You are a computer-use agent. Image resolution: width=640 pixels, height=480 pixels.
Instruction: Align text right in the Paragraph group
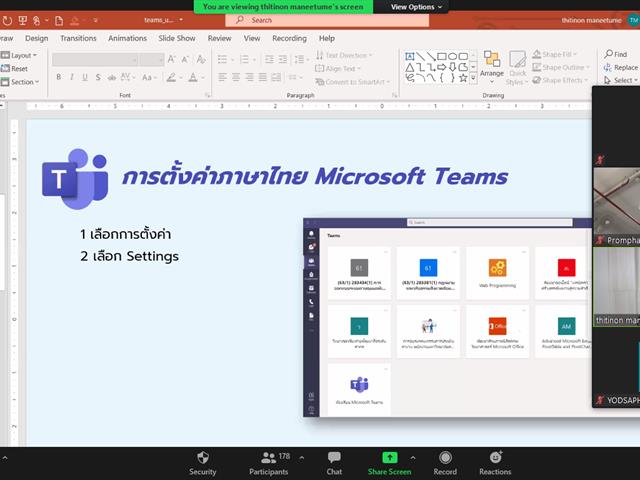[249, 77]
